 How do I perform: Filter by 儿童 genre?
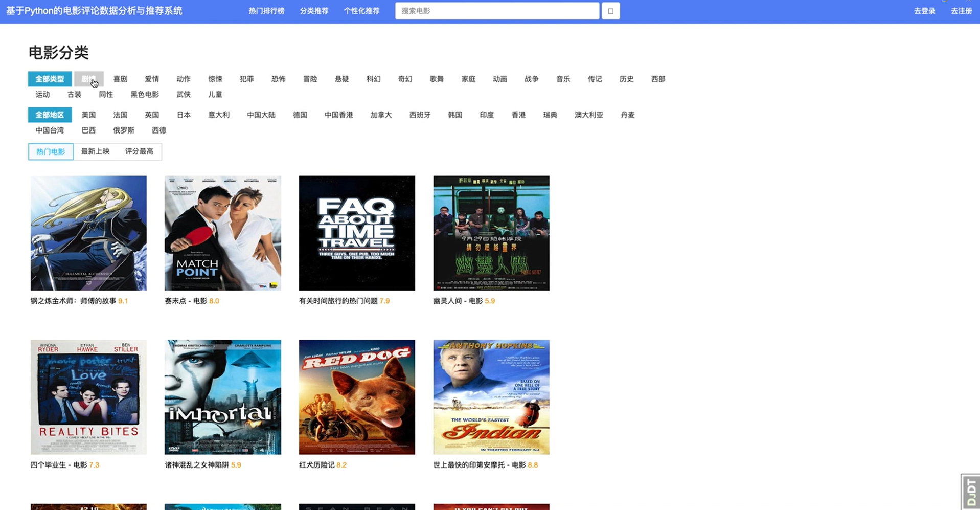[215, 94]
